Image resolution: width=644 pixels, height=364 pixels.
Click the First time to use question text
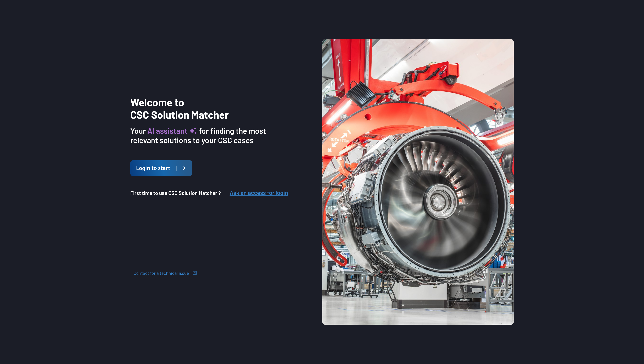pos(175,193)
